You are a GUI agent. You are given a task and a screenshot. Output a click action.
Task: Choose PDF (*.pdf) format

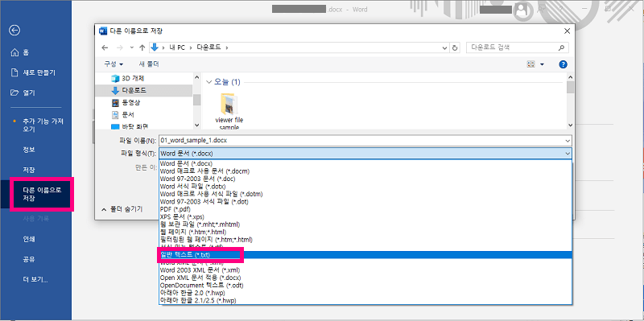[x=365, y=209]
